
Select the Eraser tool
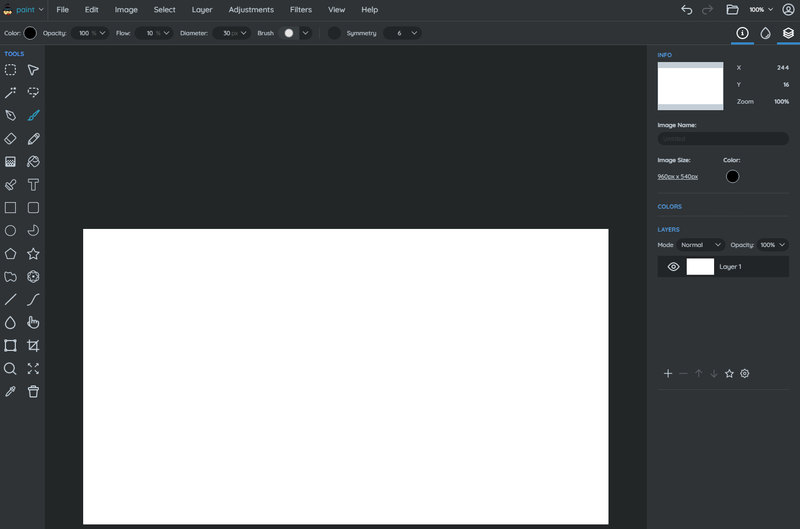pyautogui.click(x=10, y=139)
